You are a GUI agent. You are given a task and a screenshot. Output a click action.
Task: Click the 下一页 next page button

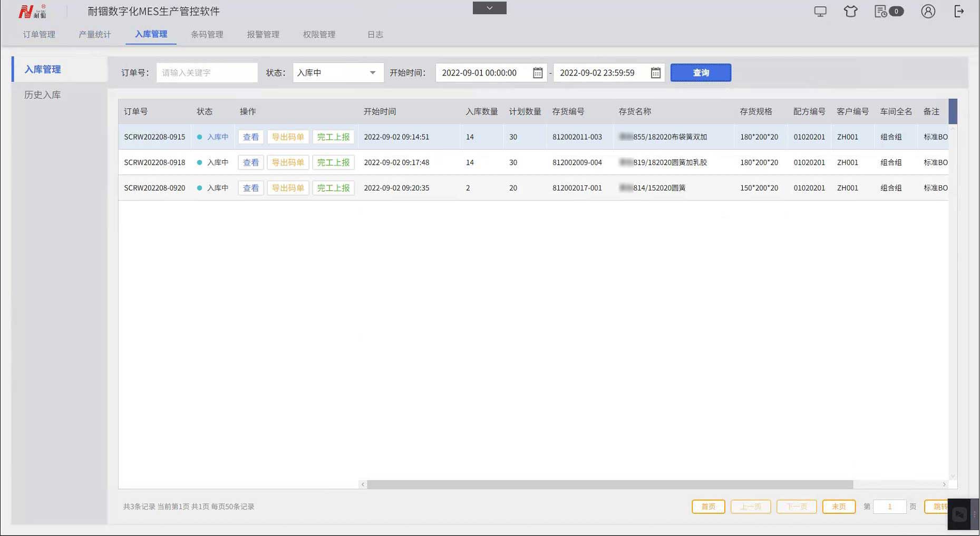click(x=797, y=506)
